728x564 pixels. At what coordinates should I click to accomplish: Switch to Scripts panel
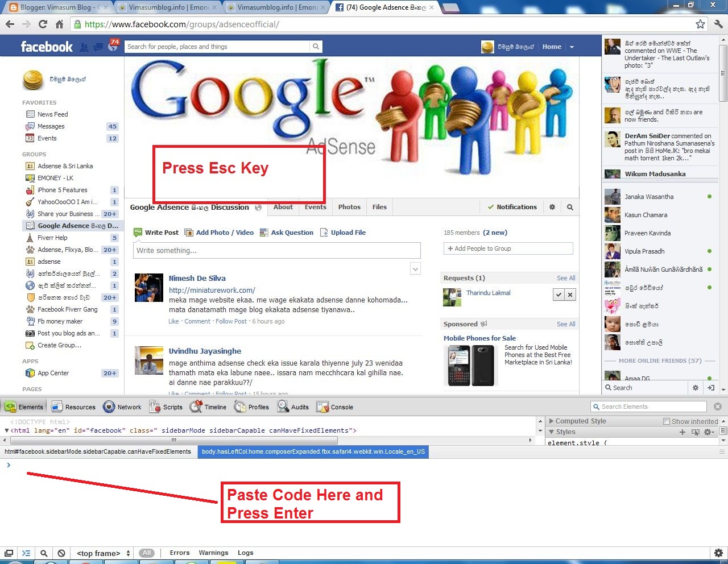[166, 407]
